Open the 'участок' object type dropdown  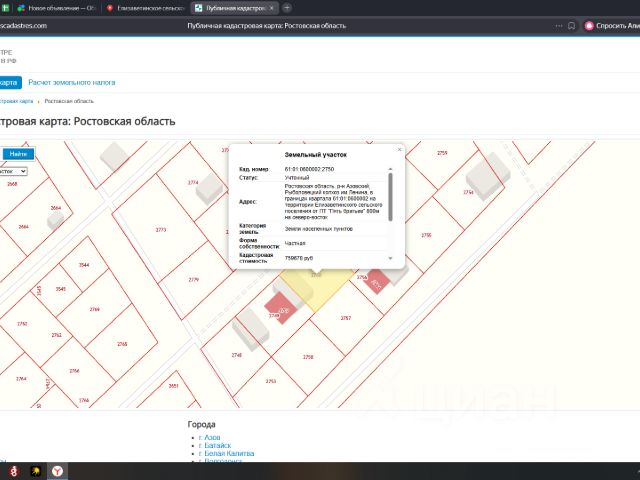point(13,171)
